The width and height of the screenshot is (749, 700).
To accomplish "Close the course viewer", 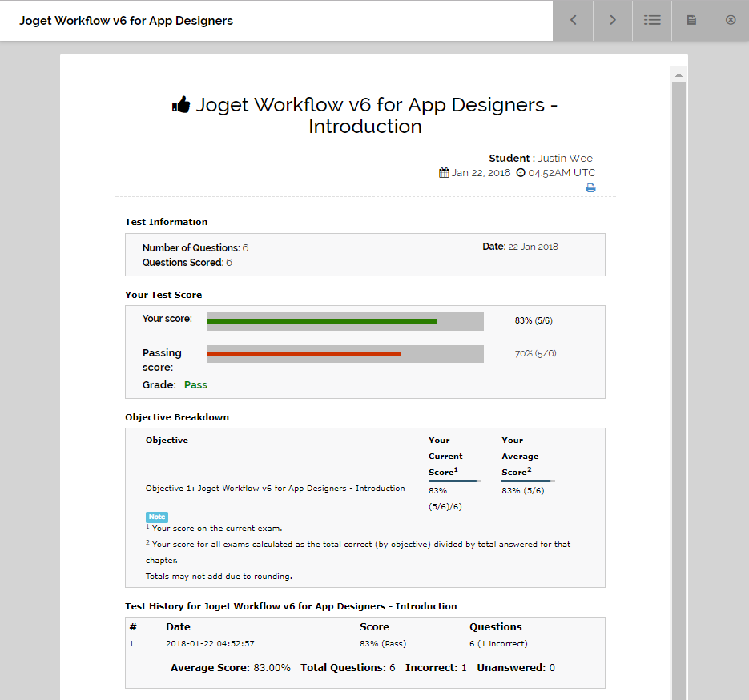I will (x=731, y=20).
